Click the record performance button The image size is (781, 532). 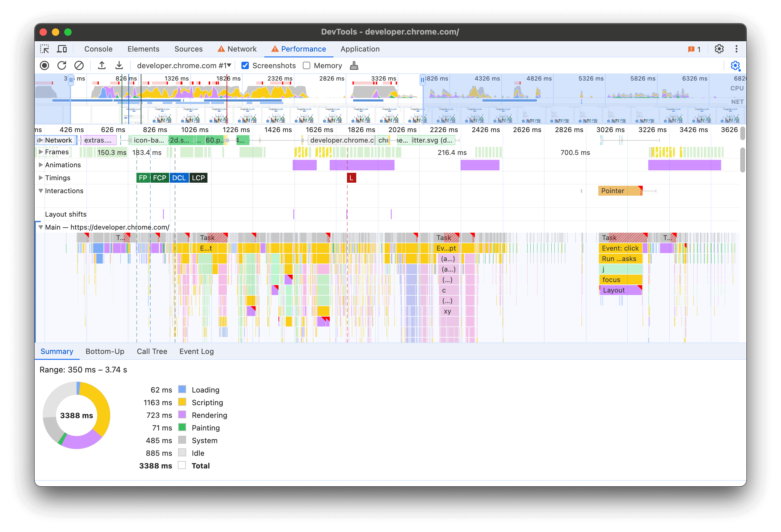pyautogui.click(x=44, y=65)
